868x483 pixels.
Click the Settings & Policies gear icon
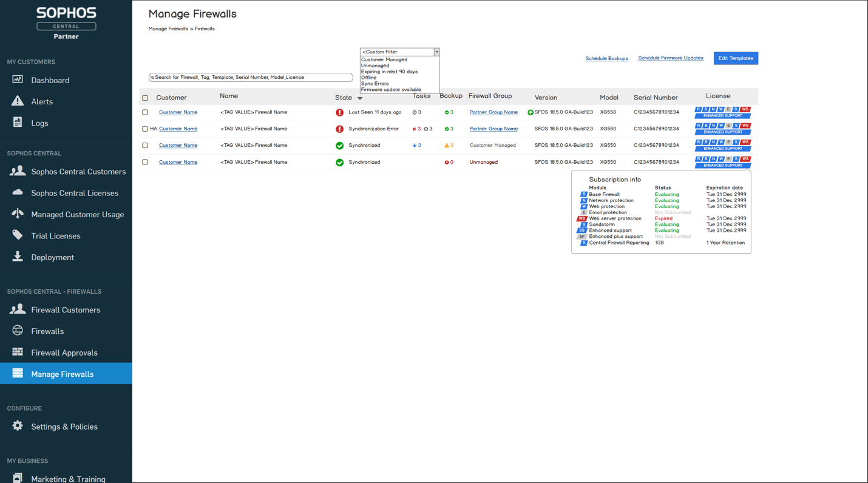(18, 426)
